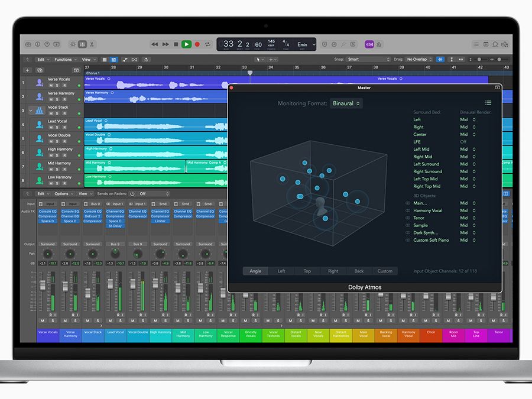532x399 pixels.
Task: Open tracks area View menu
Action: (87, 59)
